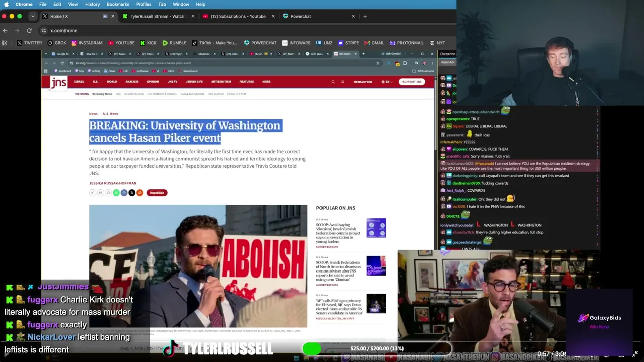
Task: Go back in Chrome
Action: (5, 31)
